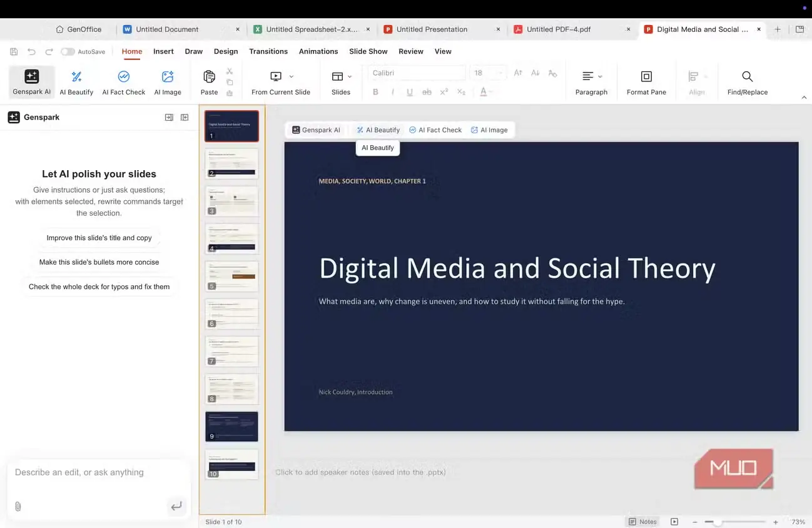
Task: Open the Untitled PDF-4.pdf tab
Action: click(x=559, y=29)
